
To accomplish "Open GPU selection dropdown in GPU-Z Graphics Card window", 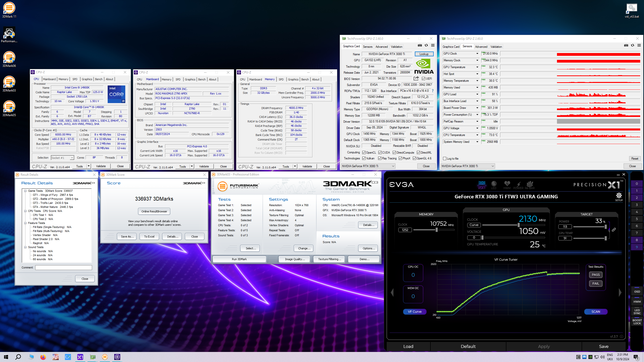I will coord(368,166).
